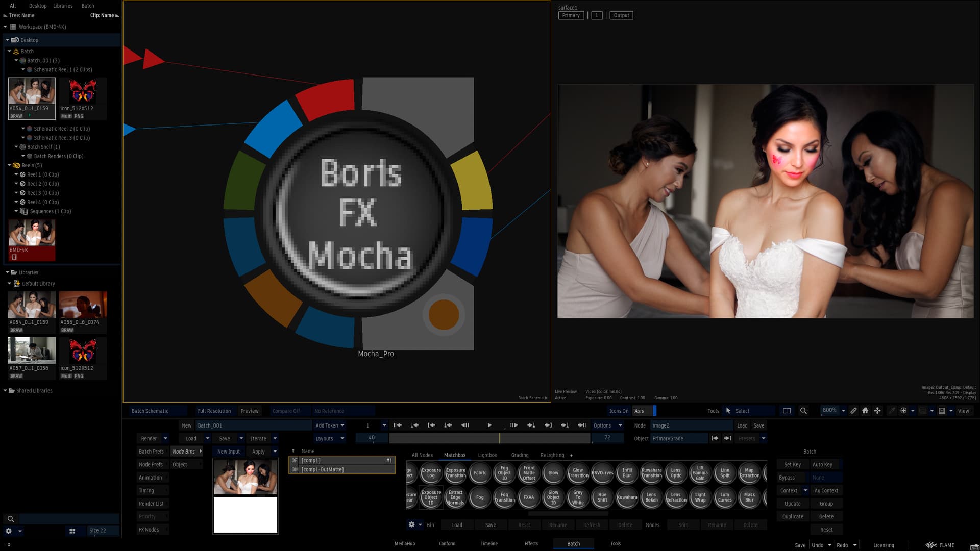The height and width of the screenshot is (551, 980).
Task: Click the home view icon in viewport toolbar
Action: click(865, 411)
